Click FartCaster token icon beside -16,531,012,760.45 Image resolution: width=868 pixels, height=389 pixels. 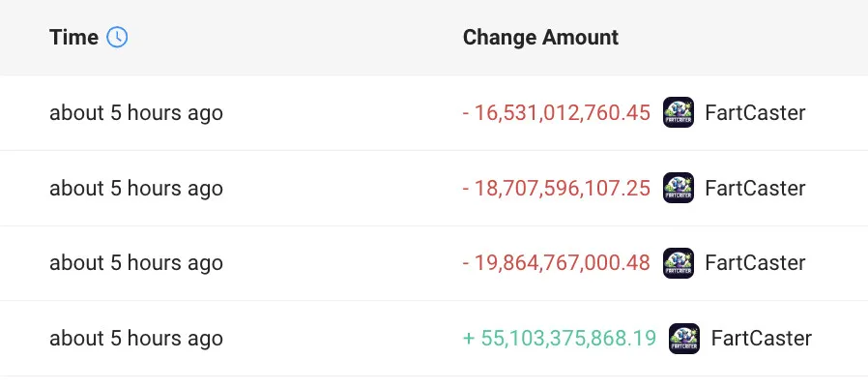(679, 113)
